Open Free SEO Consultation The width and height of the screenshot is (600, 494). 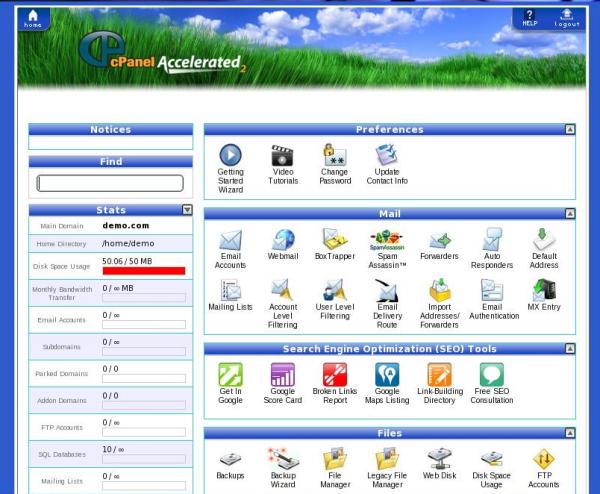[x=492, y=383]
